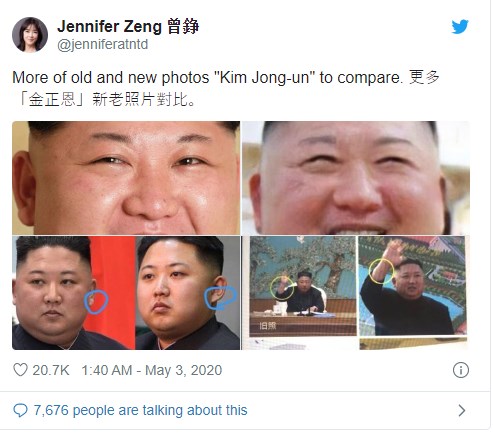Screen dimensions: 493x439
Task: Open the Jennifer Zeng profile name
Action: point(128,27)
